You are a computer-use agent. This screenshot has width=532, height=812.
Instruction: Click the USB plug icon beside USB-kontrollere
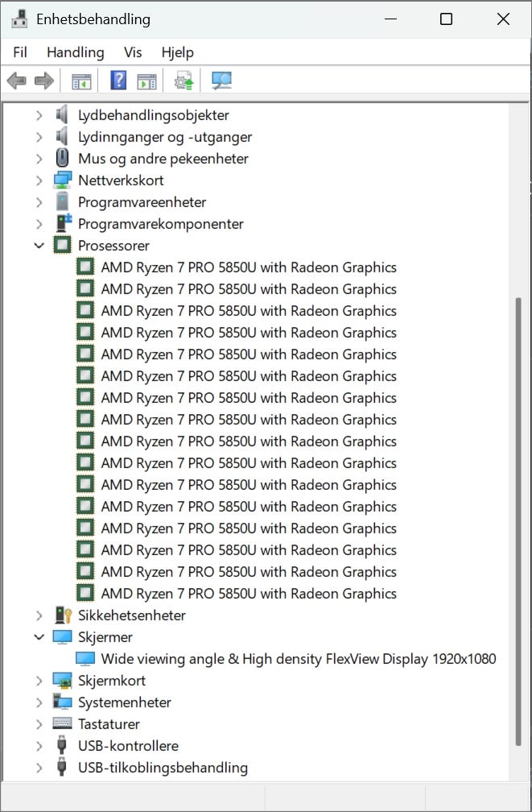[x=62, y=746]
